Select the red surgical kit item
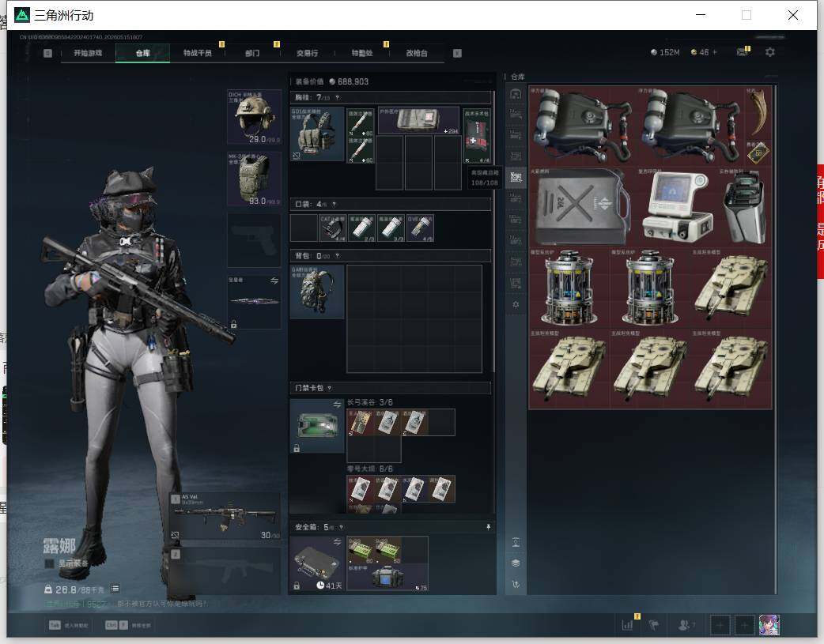This screenshot has height=644, width=824. click(477, 136)
